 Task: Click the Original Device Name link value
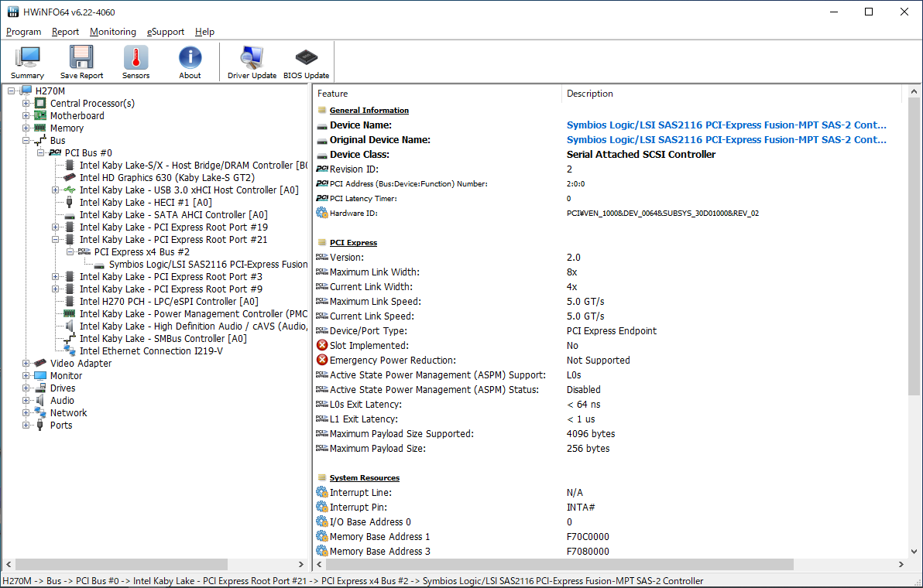[726, 139]
